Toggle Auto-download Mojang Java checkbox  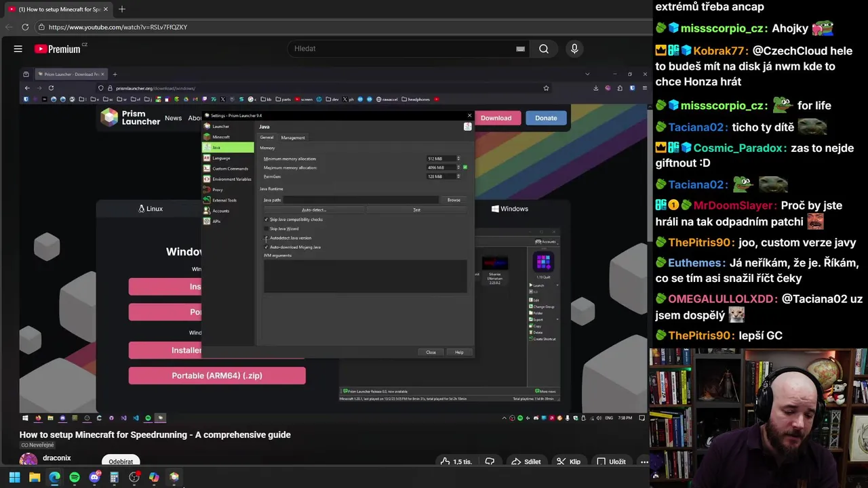pyautogui.click(x=266, y=247)
